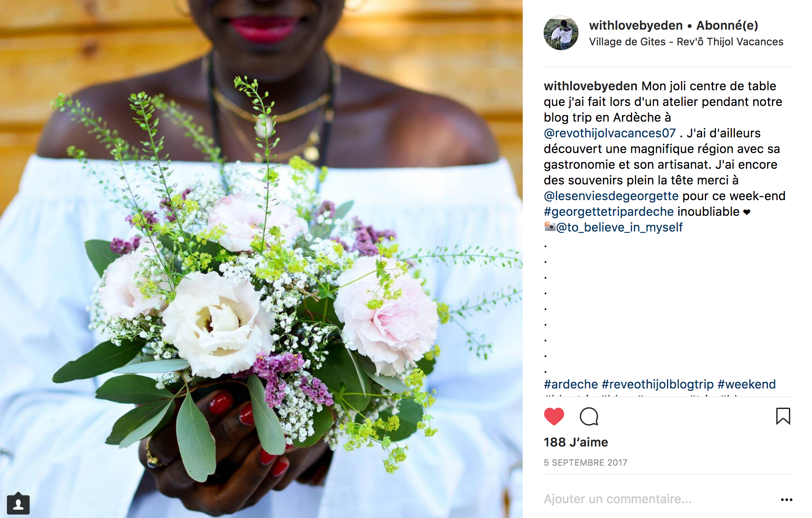812x518 pixels.
Task: Open the #weekend hashtag
Action: [x=746, y=384]
